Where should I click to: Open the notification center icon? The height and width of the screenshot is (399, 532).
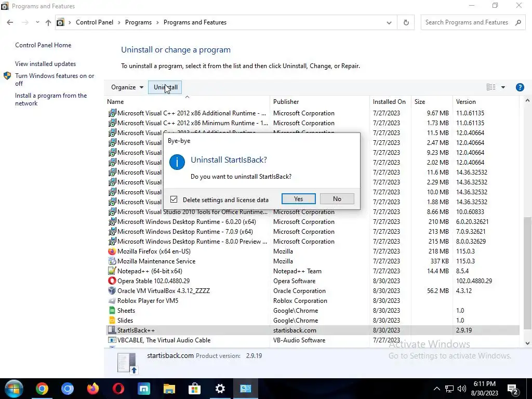[512, 389]
